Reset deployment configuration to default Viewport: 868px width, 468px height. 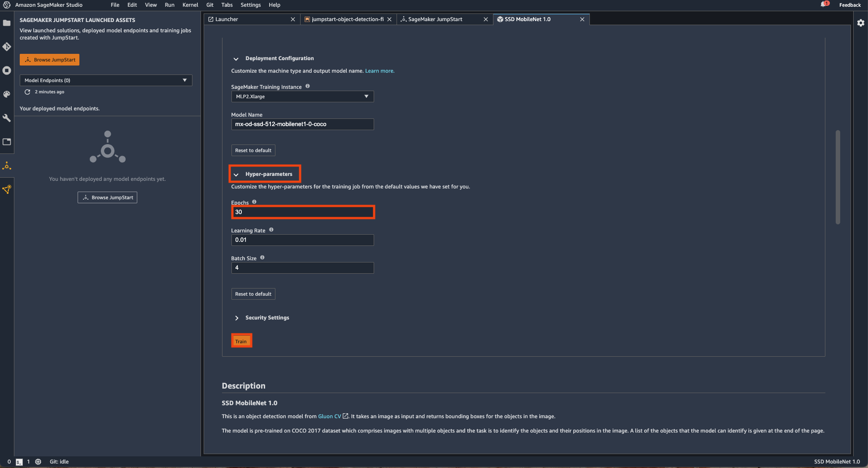253,150
